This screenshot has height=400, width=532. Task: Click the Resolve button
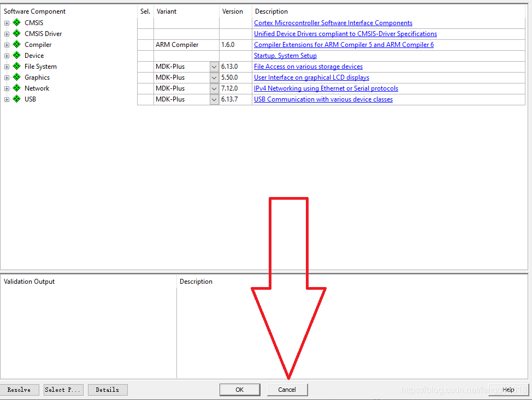[19, 390]
